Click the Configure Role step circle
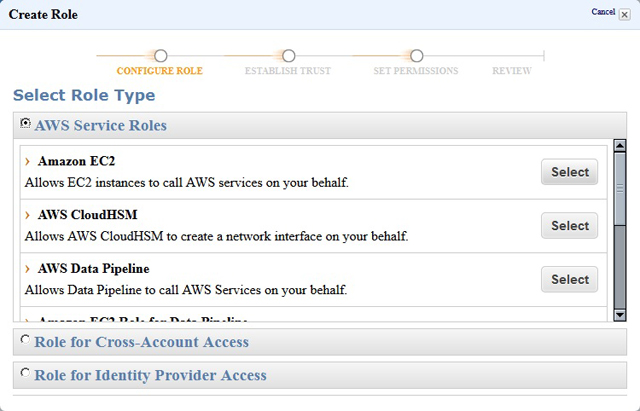640x411 pixels. (x=161, y=56)
